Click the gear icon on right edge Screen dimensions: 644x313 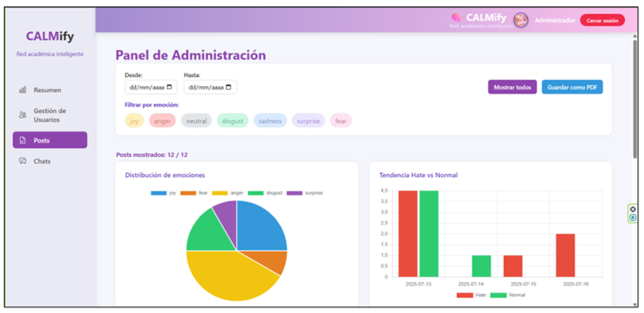click(633, 209)
